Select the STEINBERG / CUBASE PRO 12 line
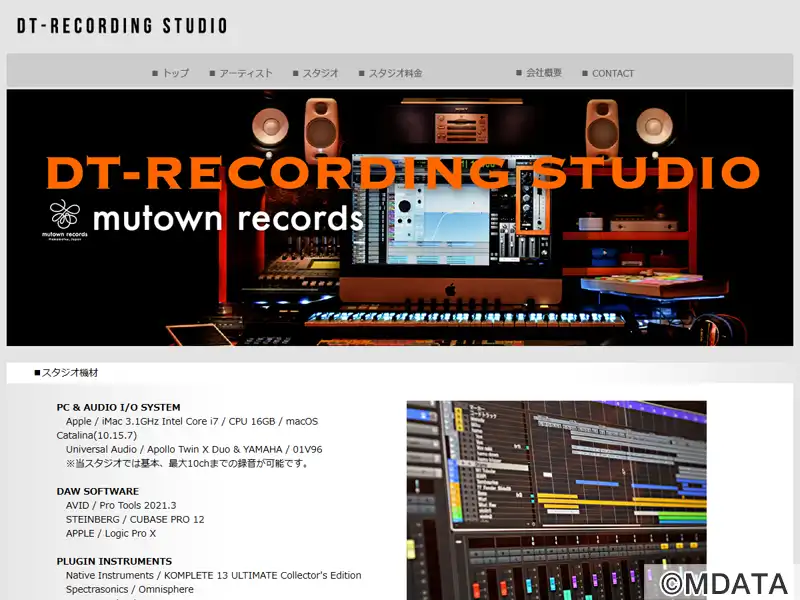800x600 pixels. coord(135,519)
